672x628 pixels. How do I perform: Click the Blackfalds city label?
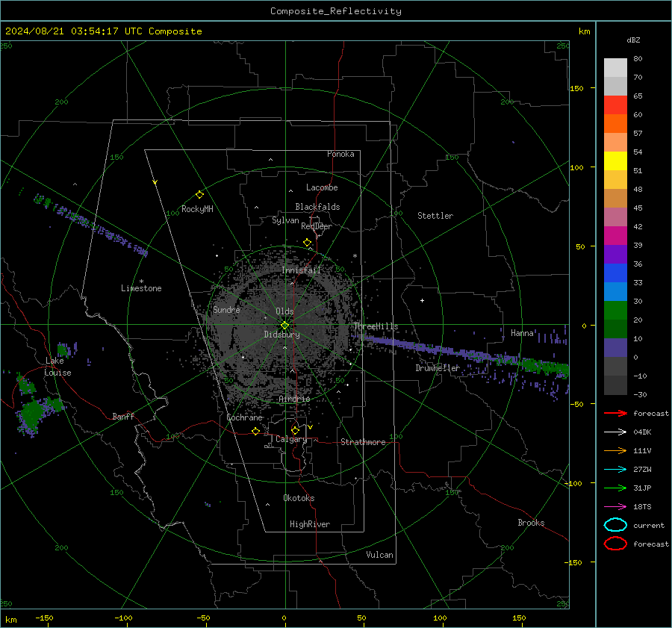317,207
